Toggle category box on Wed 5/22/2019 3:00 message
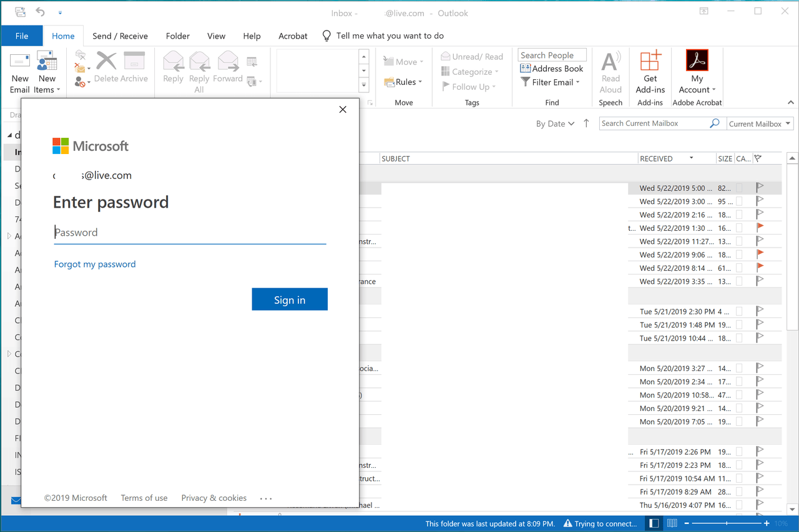799x532 pixels. click(740, 201)
